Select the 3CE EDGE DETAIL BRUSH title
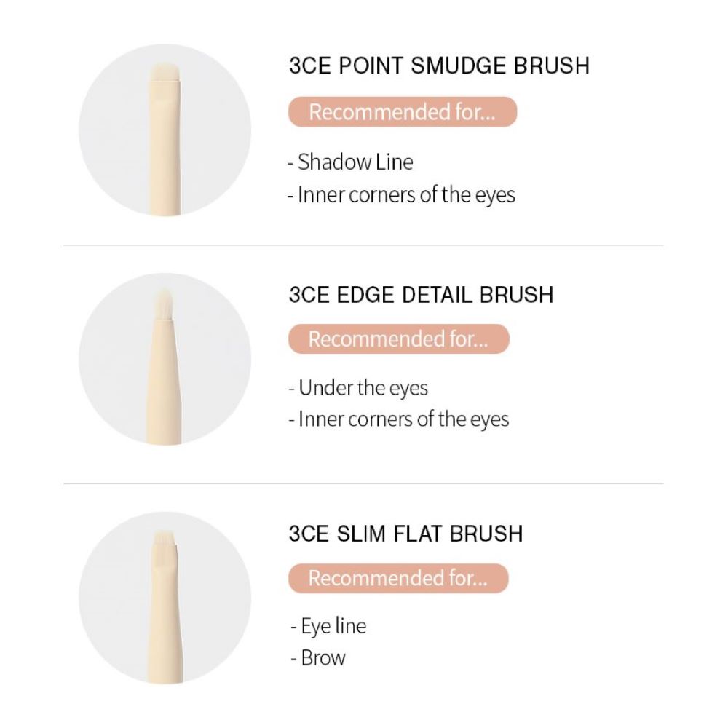This screenshot has width=728, height=728. 421,295
